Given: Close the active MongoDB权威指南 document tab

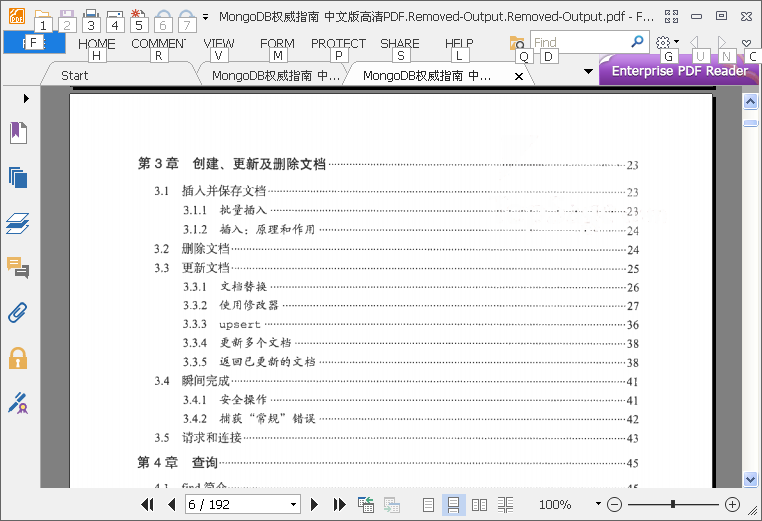Looking at the screenshot, I should (519, 76).
